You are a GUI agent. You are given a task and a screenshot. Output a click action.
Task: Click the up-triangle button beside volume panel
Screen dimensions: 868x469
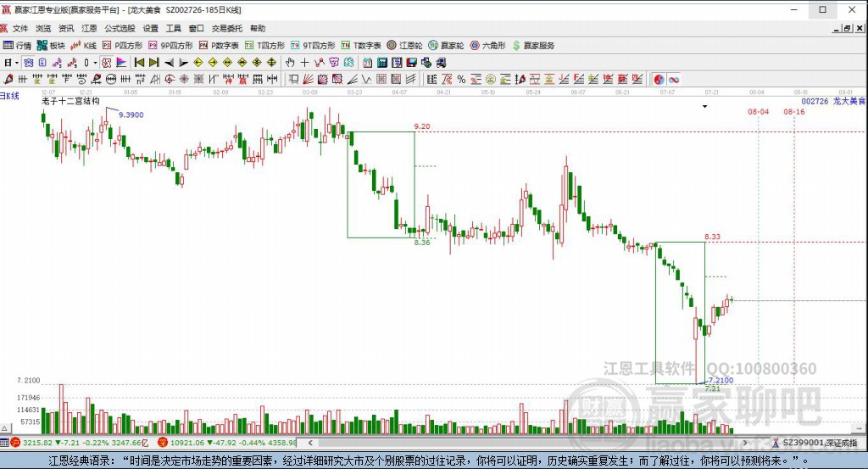click(x=4, y=428)
